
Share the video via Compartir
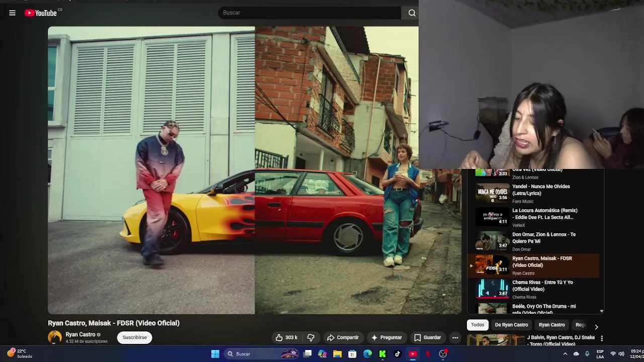point(343,337)
